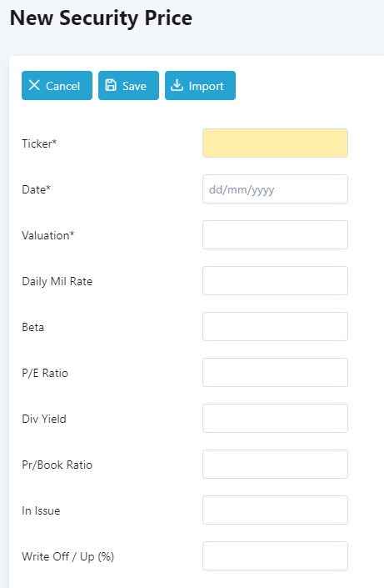384x588 pixels.
Task: Cancel the new security price form
Action: tap(57, 86)
